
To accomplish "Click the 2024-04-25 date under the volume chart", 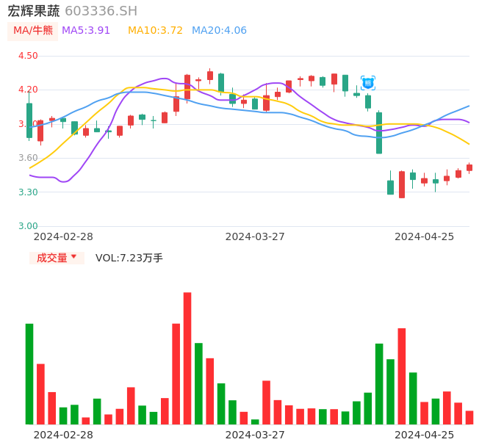I will [x=425, y=435].
